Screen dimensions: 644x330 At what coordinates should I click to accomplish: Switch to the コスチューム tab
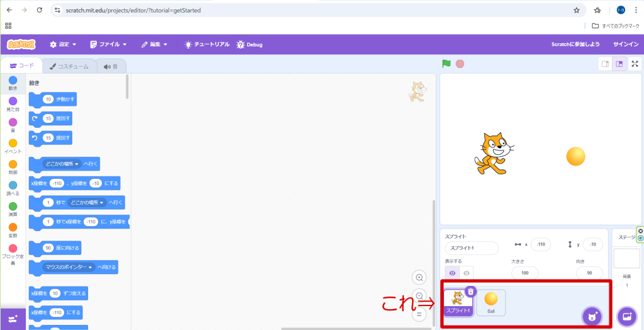(x=69, y=66)
